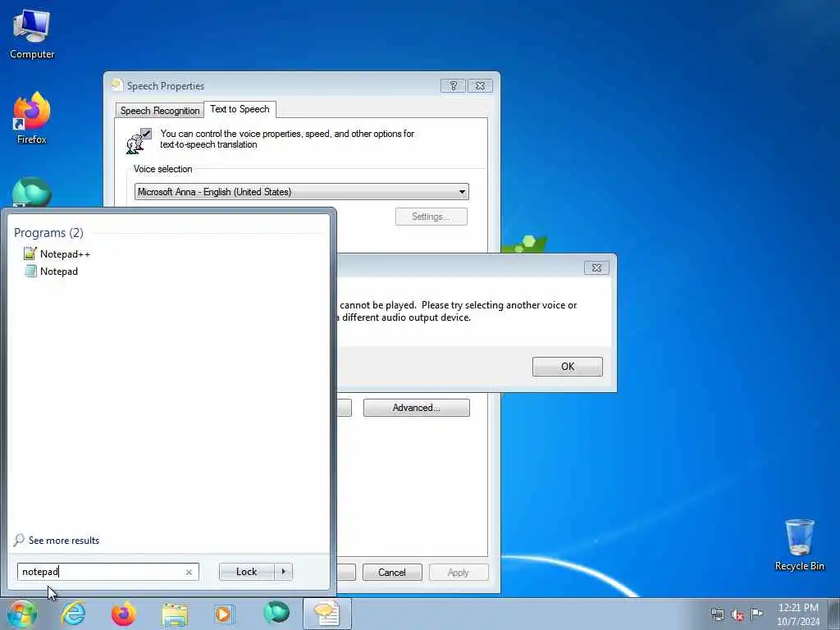The image size is (840, 630).
Task: Click Apply in Speech Properties
Action: point(458,572)
